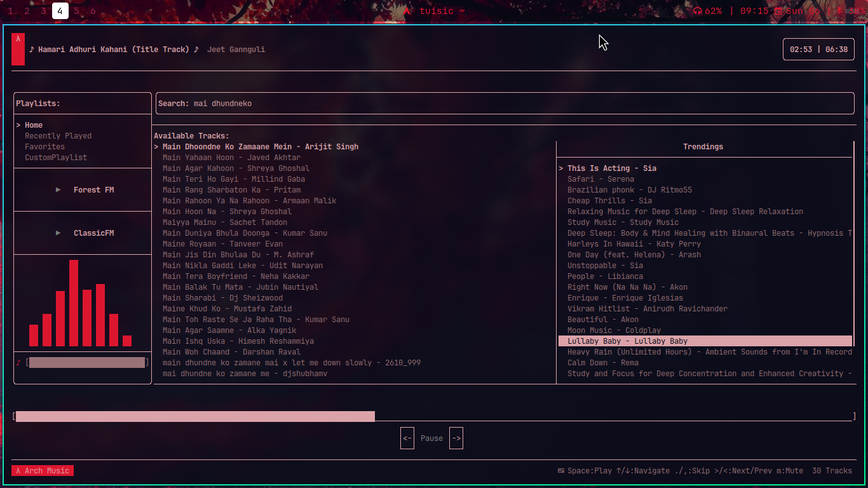868x488 pixels.
Task: Toggle Pause playback button
Action: coord(431,438)
